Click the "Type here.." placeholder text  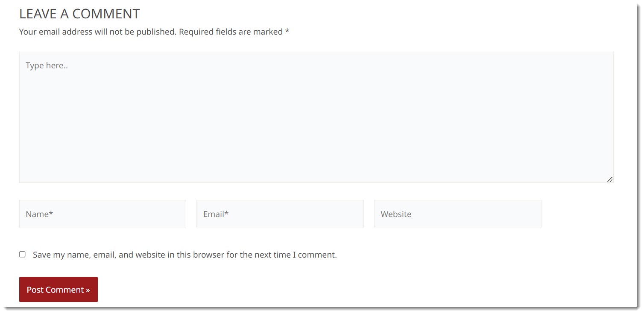click(47, 66)
